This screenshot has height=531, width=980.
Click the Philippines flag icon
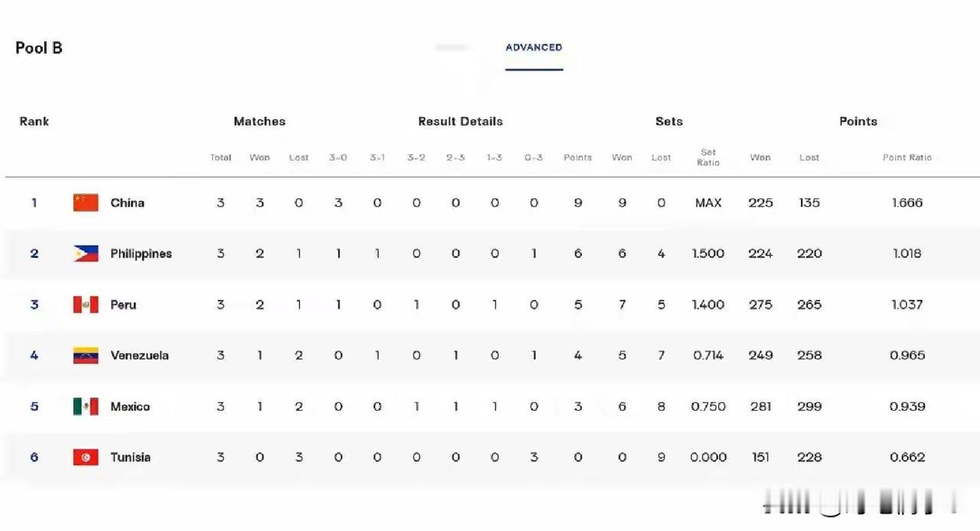coord(86,253)
